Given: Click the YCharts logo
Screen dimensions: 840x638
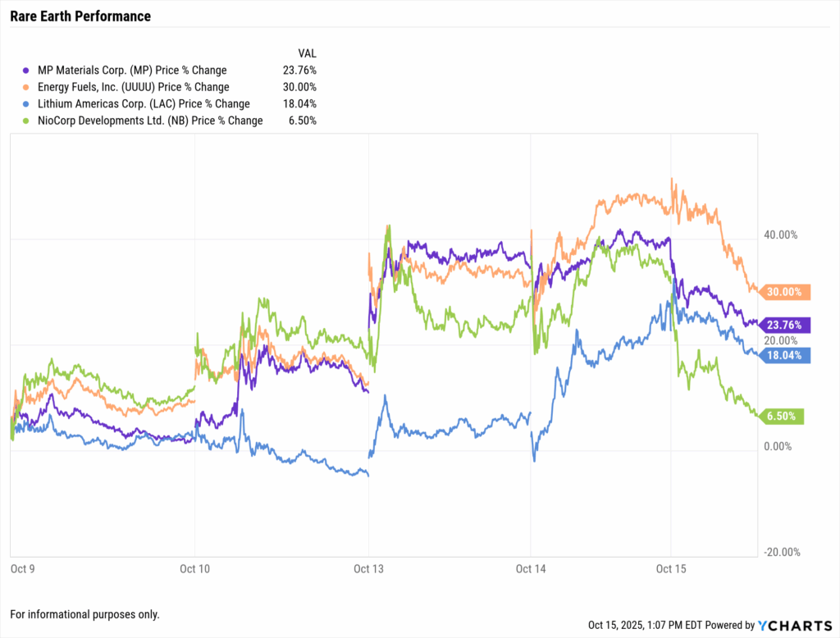Looking at the screenshot, I should click(x=793, y=625).
